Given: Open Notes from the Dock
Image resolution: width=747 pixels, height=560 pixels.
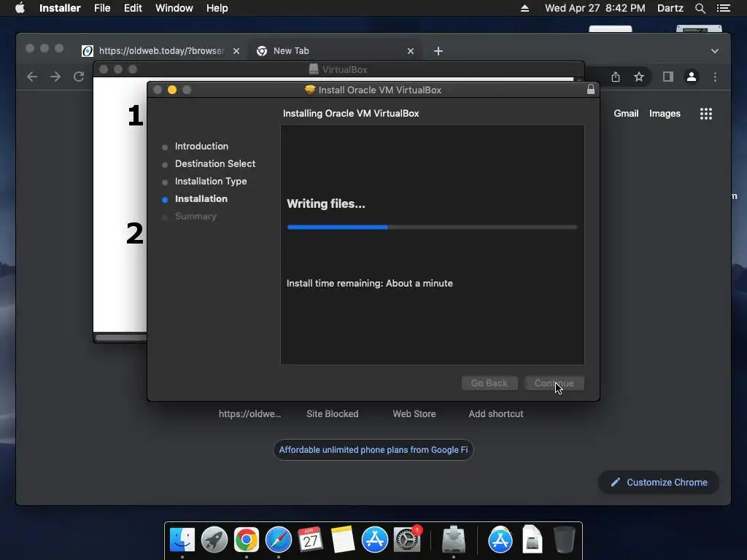Looking at the screenshot, I should [x=343, y=540].
